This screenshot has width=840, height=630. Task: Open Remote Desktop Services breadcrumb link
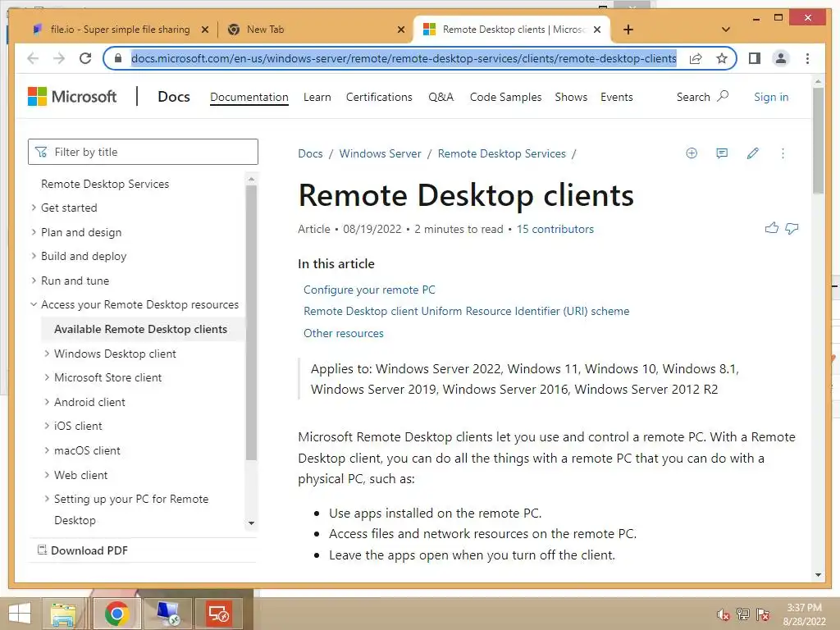click(x=501, y=153)
